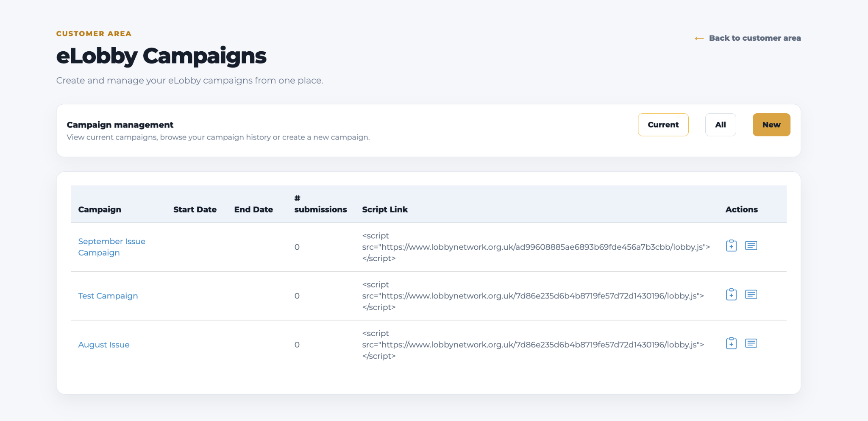Copy script clipboard icon for August Issue

[x=731, y=343]
